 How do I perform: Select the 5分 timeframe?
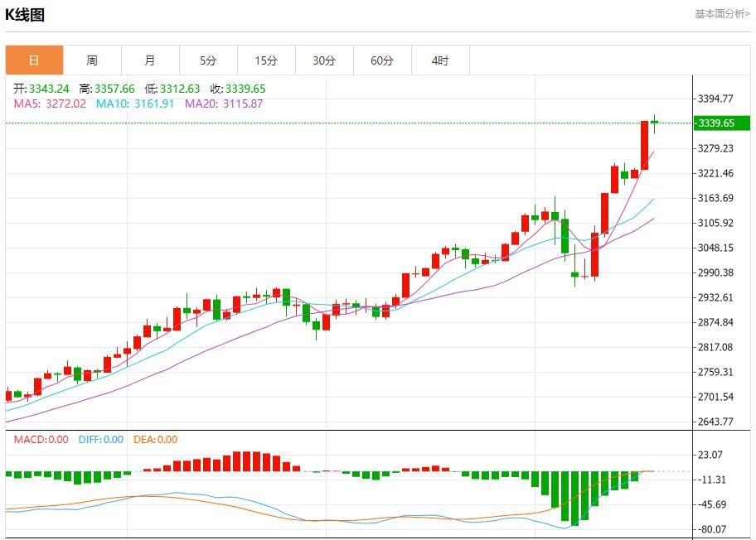(208, 60)
